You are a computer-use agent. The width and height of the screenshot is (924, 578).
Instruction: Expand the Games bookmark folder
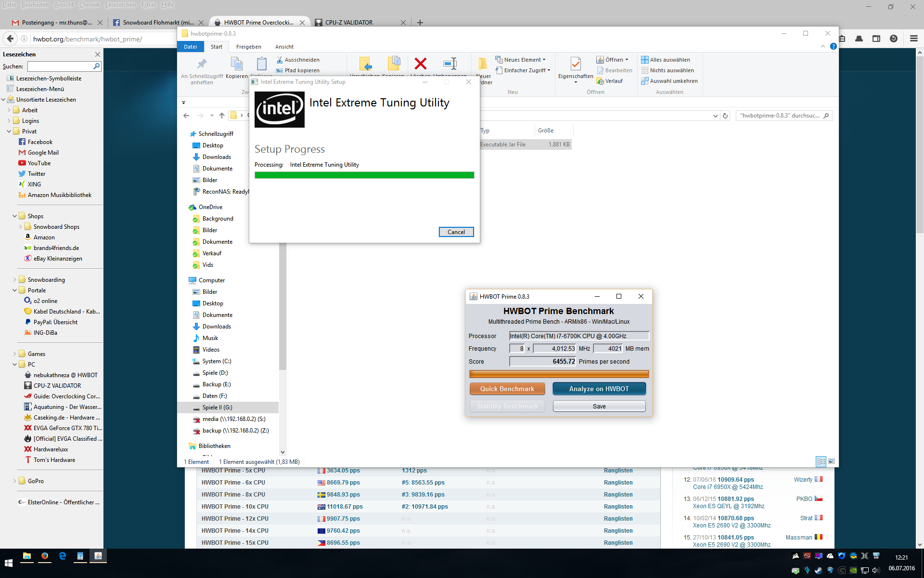pyautogui.click(x=14, y=354)
